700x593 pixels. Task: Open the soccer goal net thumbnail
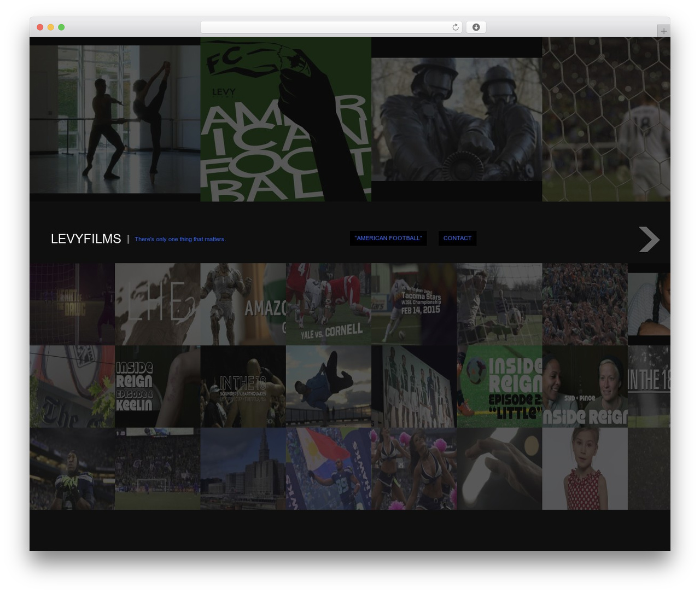pos(606,119)
